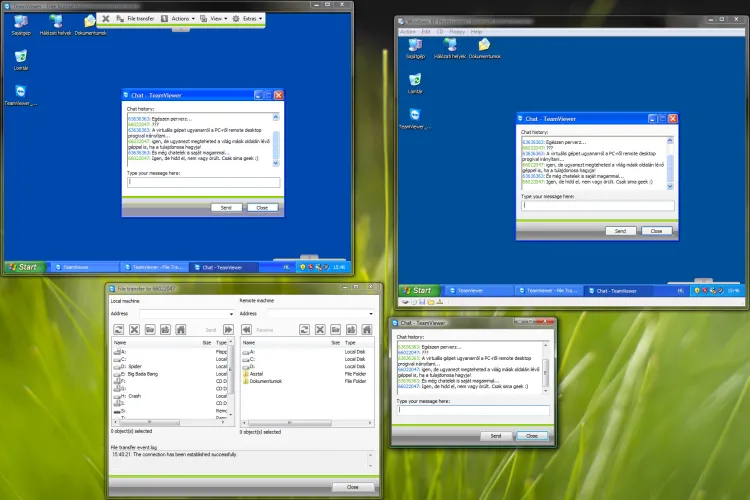This screenshot has height=500, width=750.
Task: Click Close in chat inside TeamViewer remote window
Action: coord(262,208)
